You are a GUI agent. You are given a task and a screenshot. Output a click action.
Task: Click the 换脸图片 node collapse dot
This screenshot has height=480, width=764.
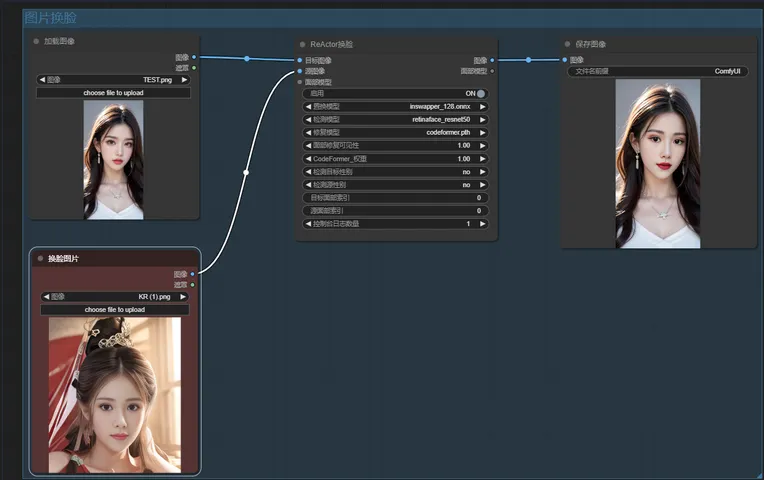(40, 258)
